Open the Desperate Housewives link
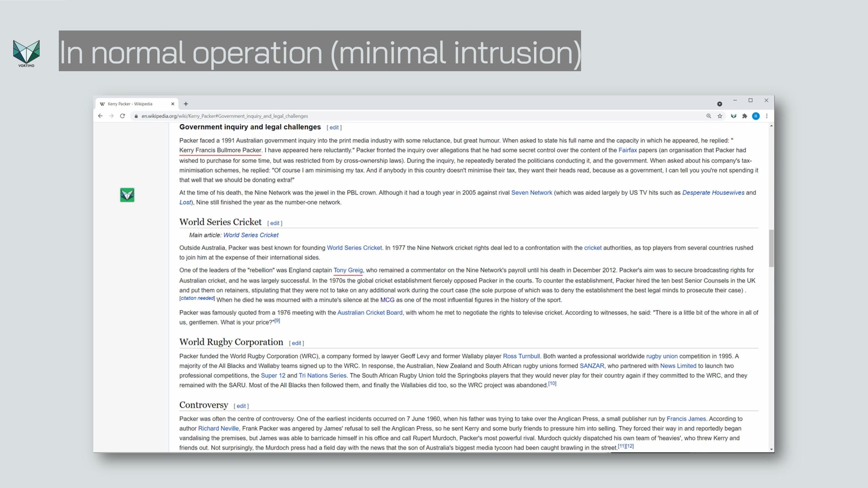The height and width of the screenshot is (488, 868). coord(713,192)
